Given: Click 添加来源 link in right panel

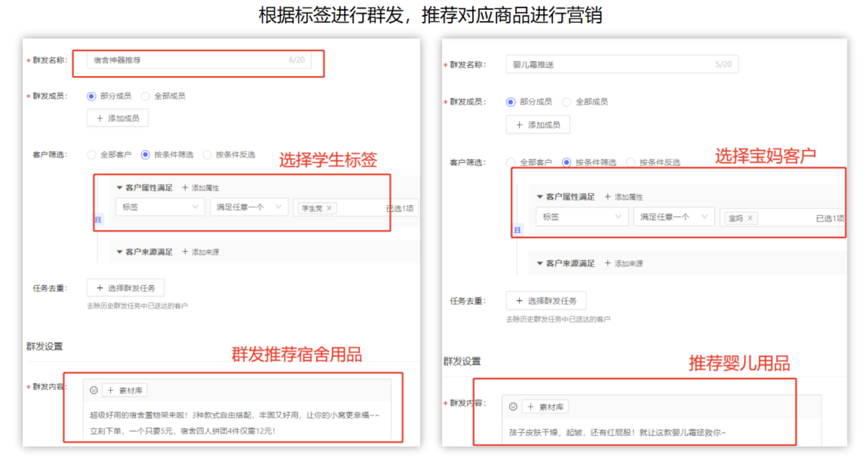Looking at the screenshot, I should click(x=624, y=263).
